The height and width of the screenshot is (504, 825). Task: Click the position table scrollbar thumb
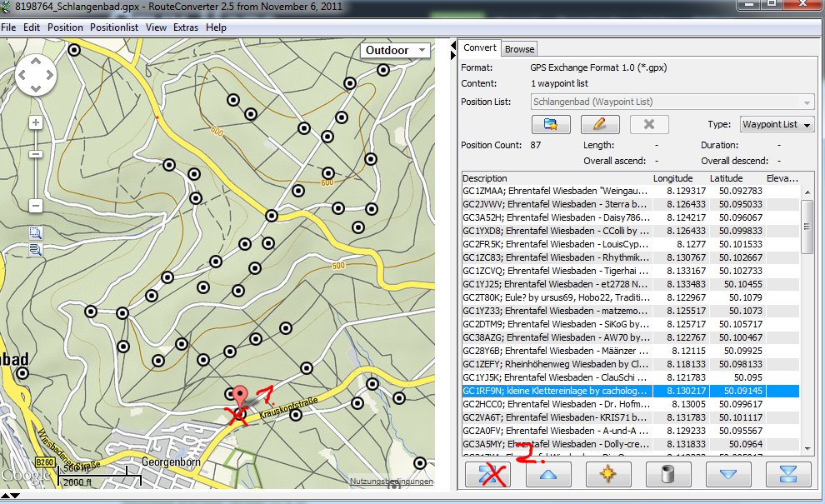click(807, 227)
